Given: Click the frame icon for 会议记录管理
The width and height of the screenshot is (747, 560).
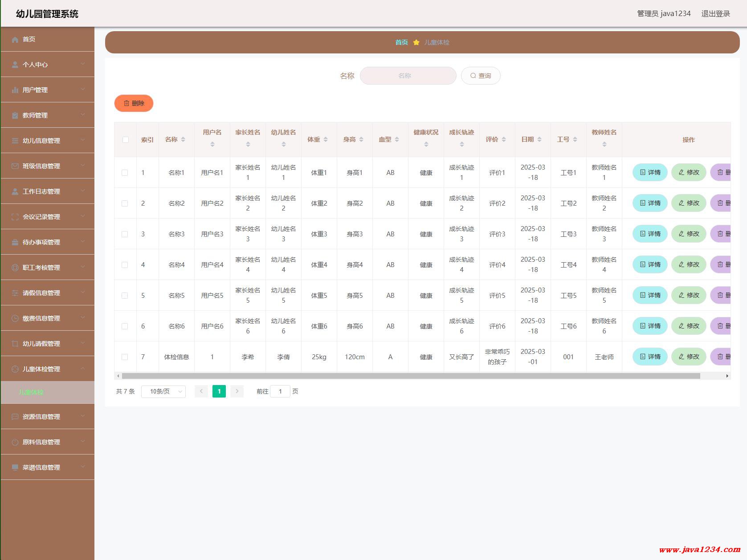Looking at the screenshot, I should 15,217.
